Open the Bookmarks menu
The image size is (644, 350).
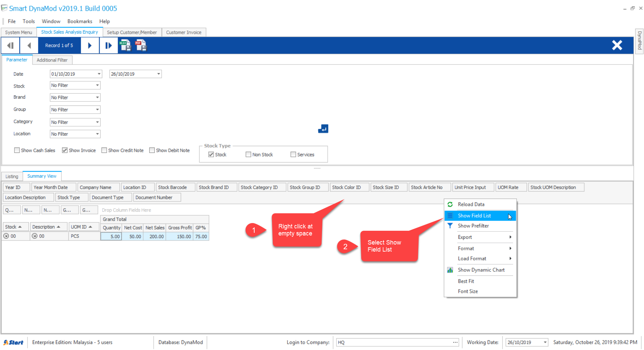pos(80,21)
